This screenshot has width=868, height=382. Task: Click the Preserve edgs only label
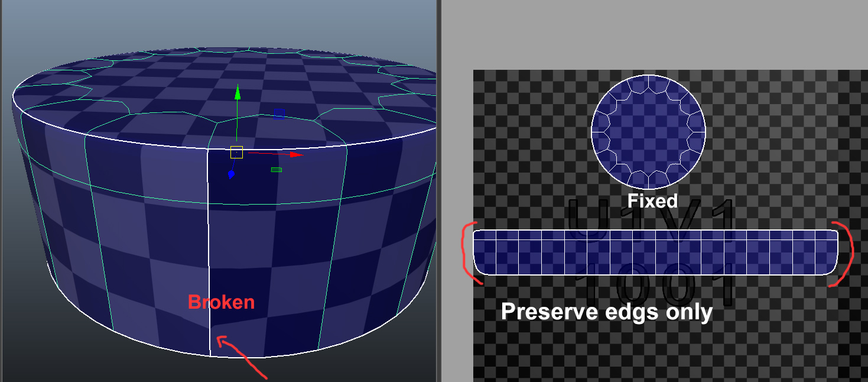coord(607,312)
